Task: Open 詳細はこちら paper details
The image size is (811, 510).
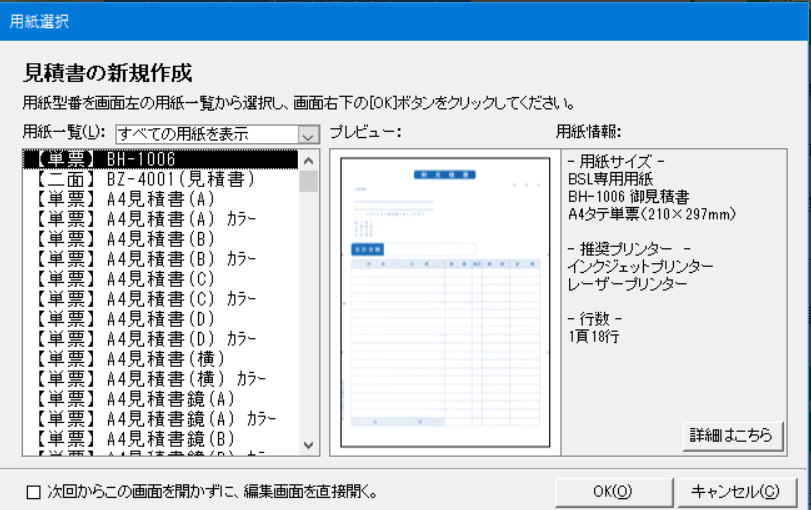Action: click(x=731, y=435)
